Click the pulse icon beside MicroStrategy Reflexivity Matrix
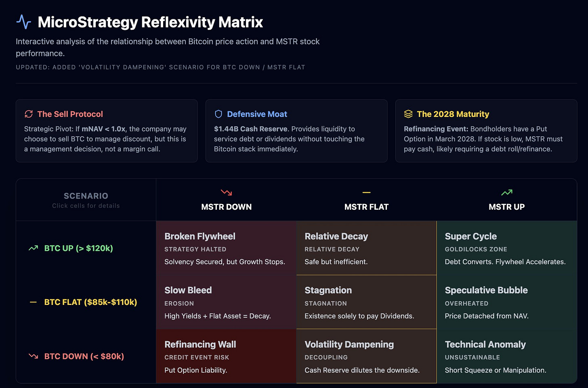588x388 pixels. pos(23,22)
